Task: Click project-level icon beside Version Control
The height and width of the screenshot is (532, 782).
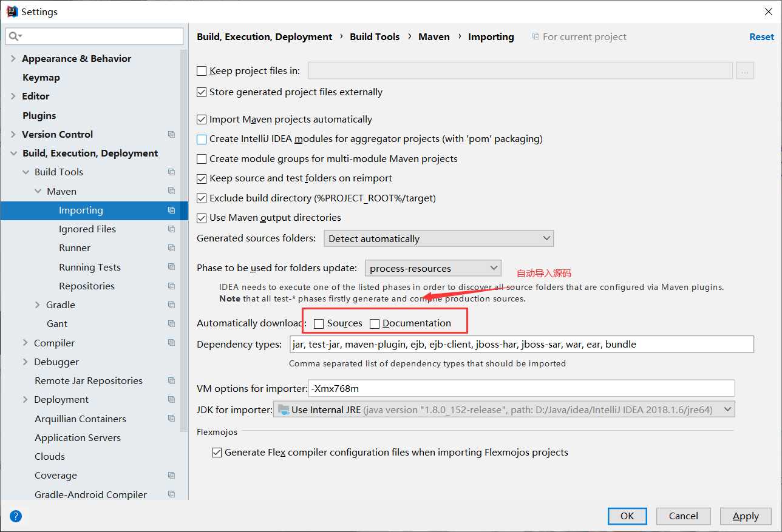Action: [x=171, y=134]
